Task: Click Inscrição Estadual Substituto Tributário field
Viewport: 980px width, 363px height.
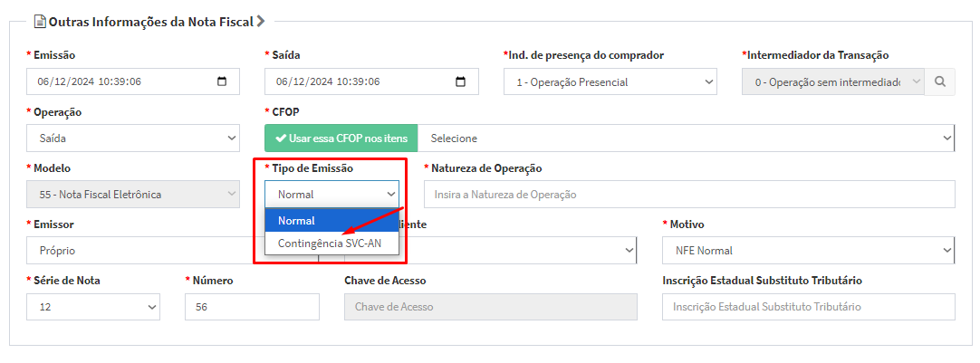Action: point(808,307)
